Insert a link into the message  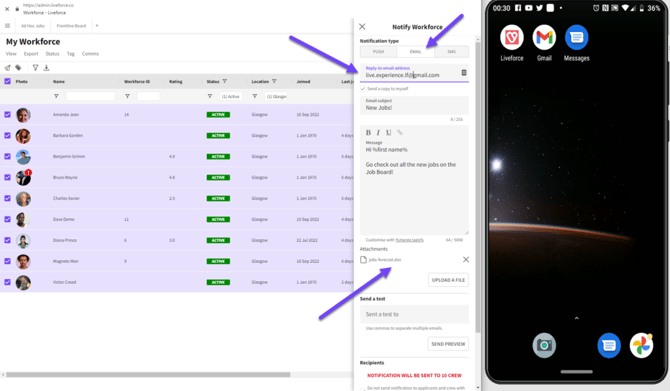(x=400, y=132)
